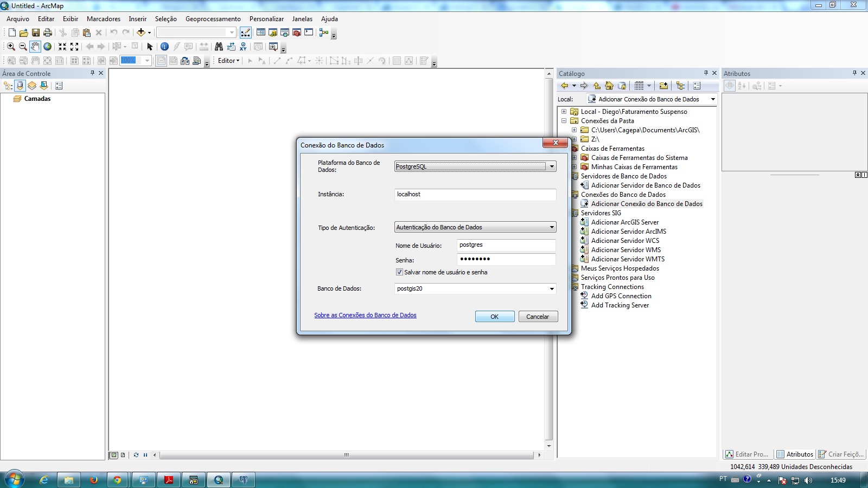This screenshot has width=868, height=488.
Task: Activate the Pan hand tool
Action: pos(35,47)
